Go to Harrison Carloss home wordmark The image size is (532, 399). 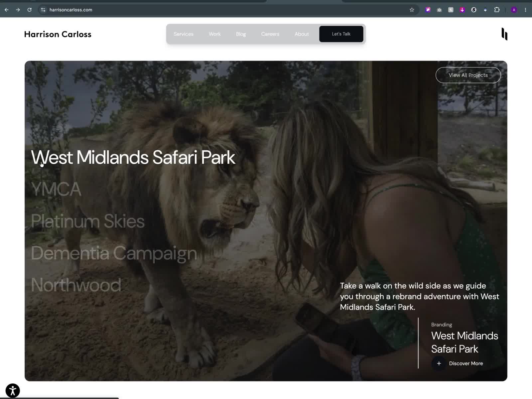coord(58,34)
